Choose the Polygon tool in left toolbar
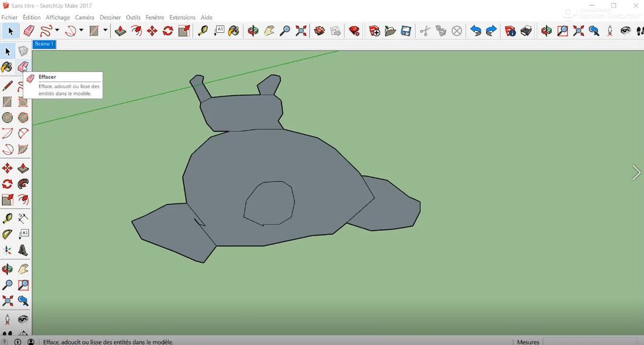 click(23, 117)
